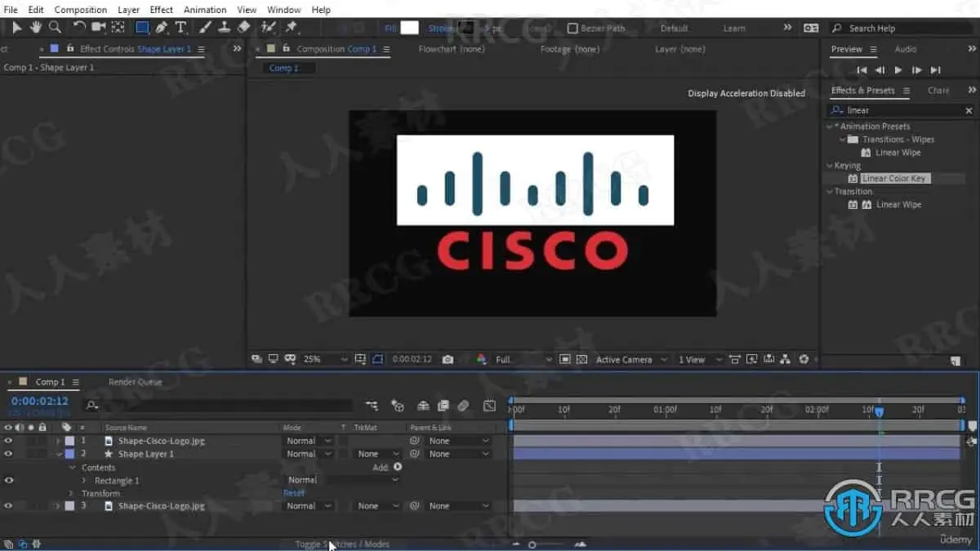Open composition mini-flowchart icon in timeline
980x551 pixels.
click(372, 406)
